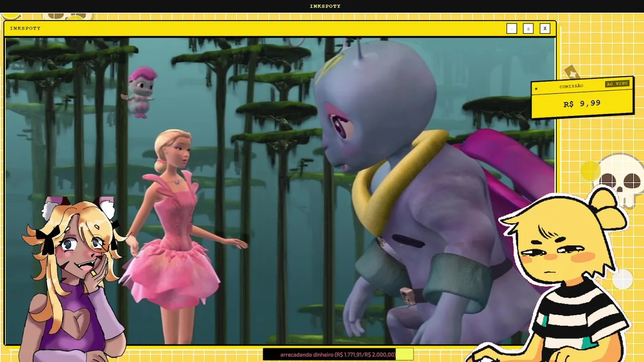Click the INKSPOTY window title text
Image resolution: width=644 pixels, height=362 pixels.
25,29
